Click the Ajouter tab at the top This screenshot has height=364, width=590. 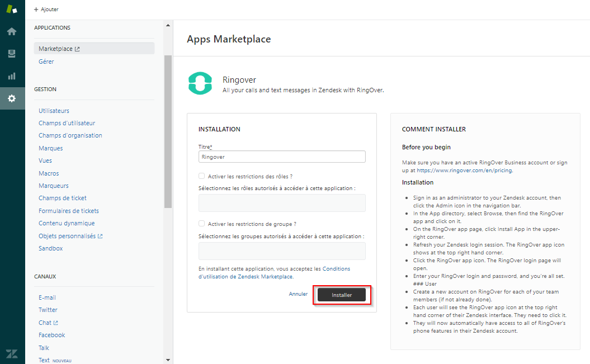coord(46,10)
